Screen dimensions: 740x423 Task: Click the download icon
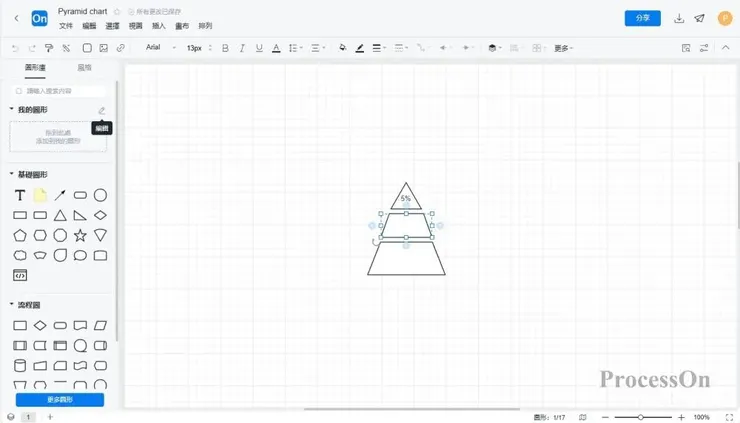click(679, 18)
